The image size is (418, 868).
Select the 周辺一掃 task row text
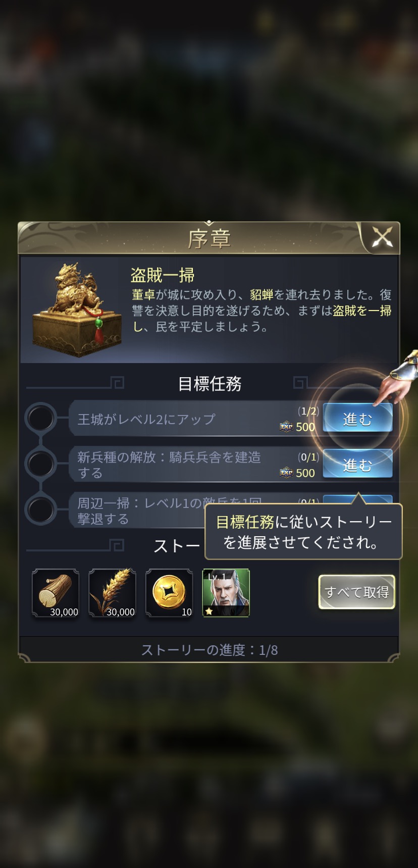click(140, 510)
